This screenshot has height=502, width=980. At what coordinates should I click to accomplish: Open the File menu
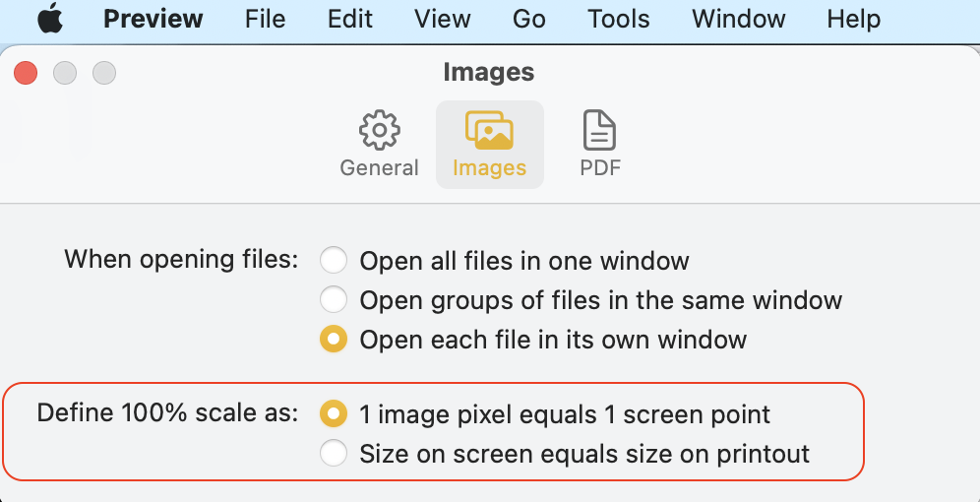pos(265,19)
